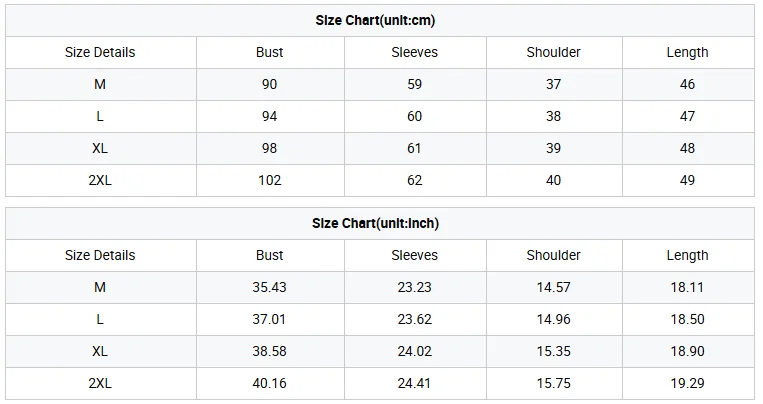Select the sleeves value 61
763x404 pixels.
pyautogui.click(x=414, y=148)
